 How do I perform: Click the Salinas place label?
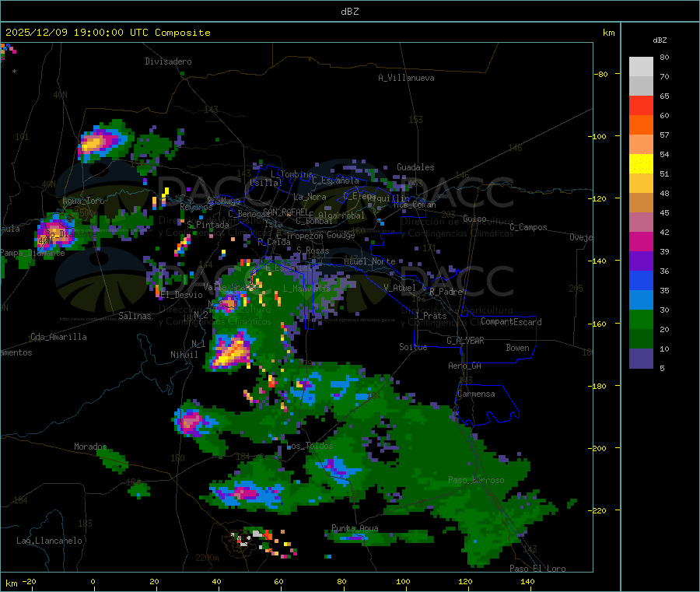click(135, 316)
